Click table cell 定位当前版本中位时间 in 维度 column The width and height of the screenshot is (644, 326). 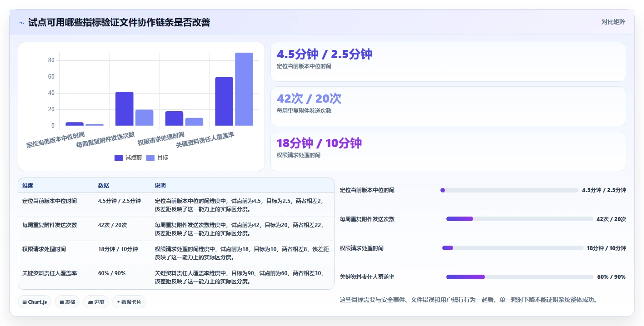(x=50, y=201)
